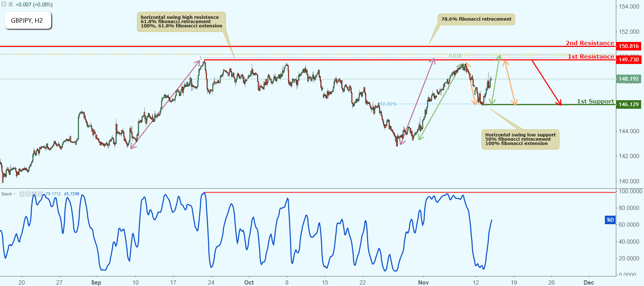Click the 146.129 first support price tag
Viewport: 644px width, 286px height.
(629, 104)
